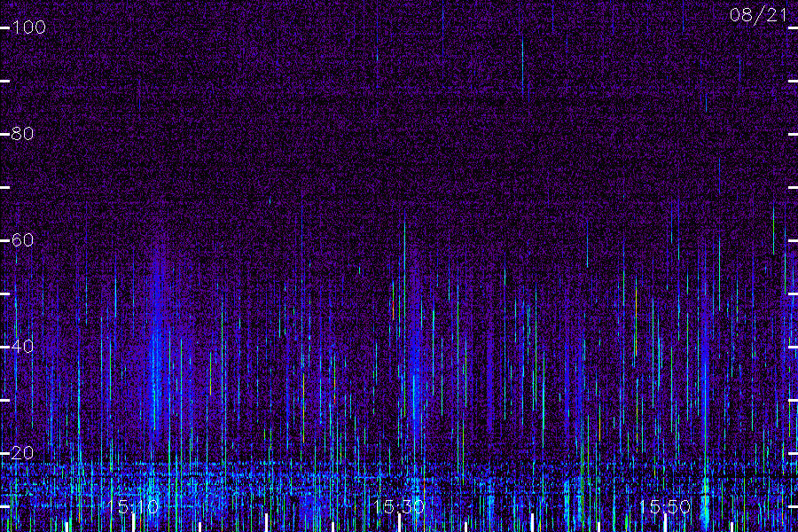
Task: Click the 80 frequency axis label
Action: [x=22, y=133]
